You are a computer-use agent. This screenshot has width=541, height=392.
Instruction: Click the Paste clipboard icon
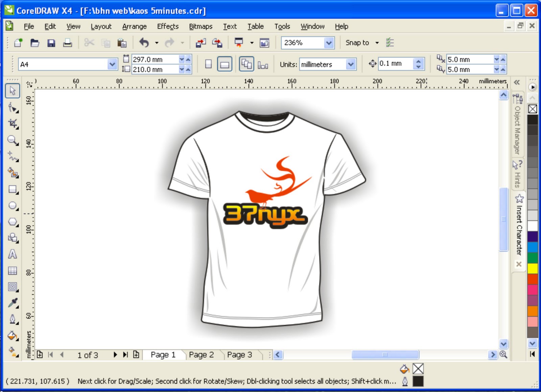[x=122, y=43]
